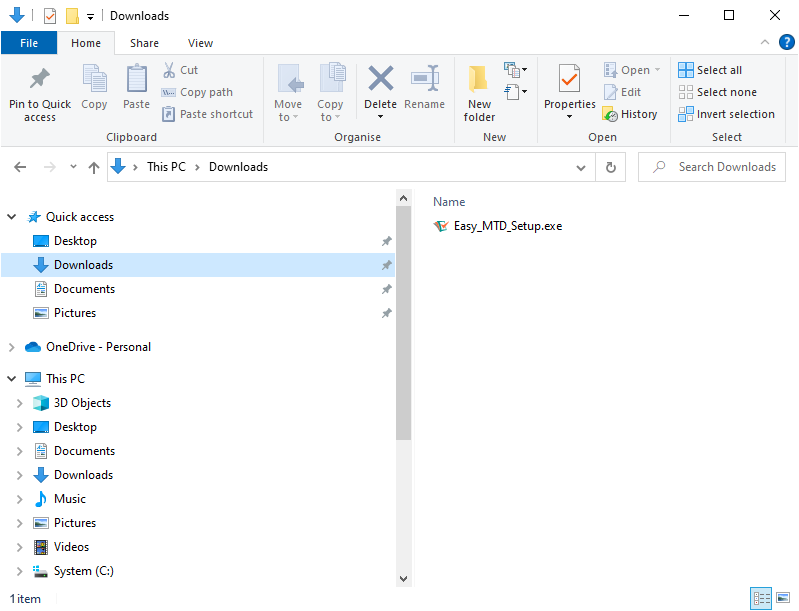Open the Easy access dropdown
Viewport: 799px width, 611px height.
[x=515, y=92]
